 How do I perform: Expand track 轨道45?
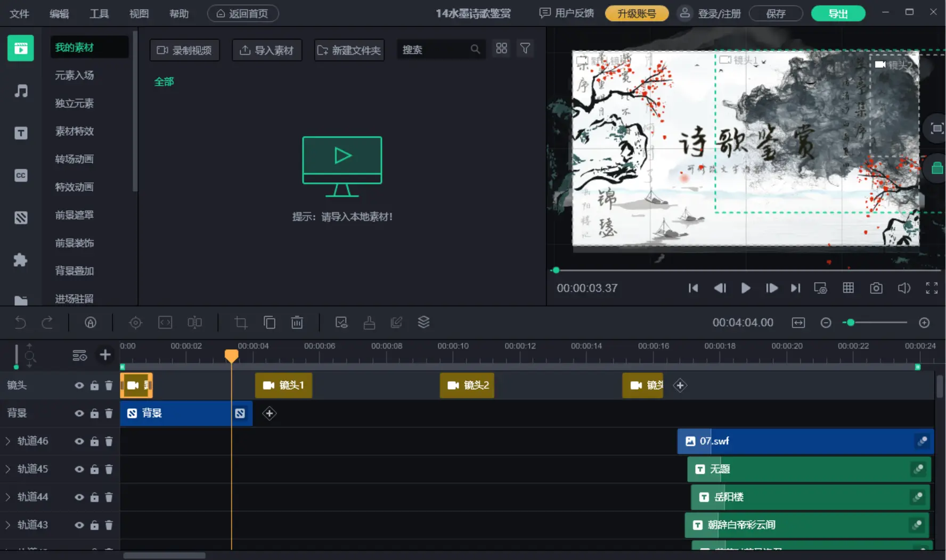(8, 469)
